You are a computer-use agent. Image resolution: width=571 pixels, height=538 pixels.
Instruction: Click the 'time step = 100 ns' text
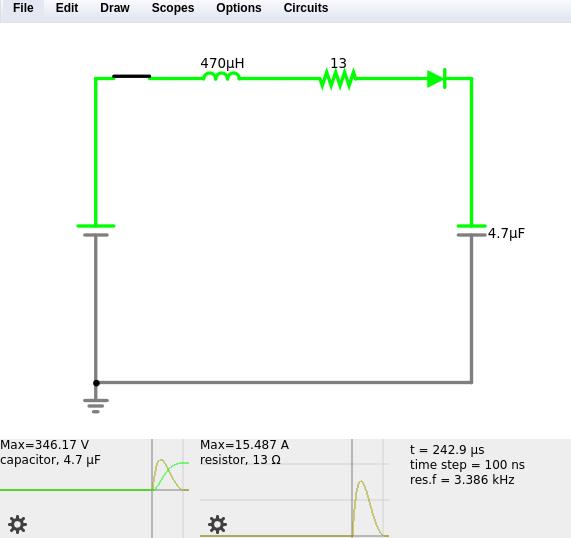click(467, 465)
